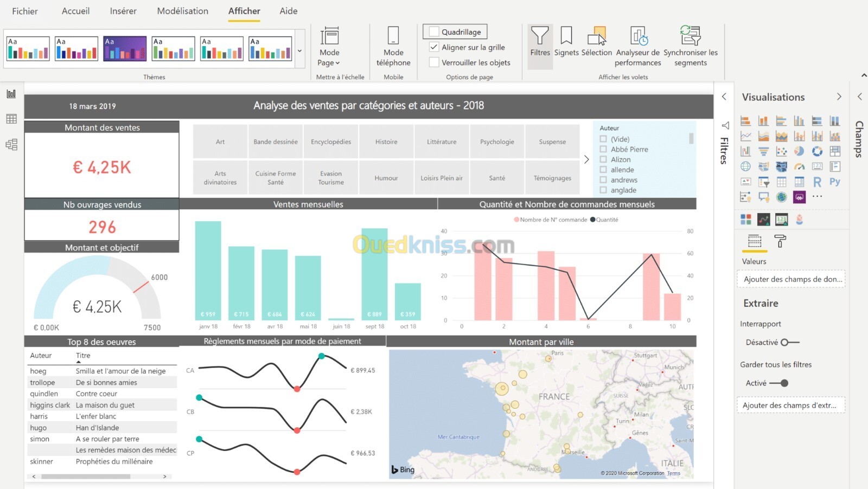The height and width of the screenshot is (489, 868).
Task: Launch the Analyseur de performances
Action: point(638,47)
